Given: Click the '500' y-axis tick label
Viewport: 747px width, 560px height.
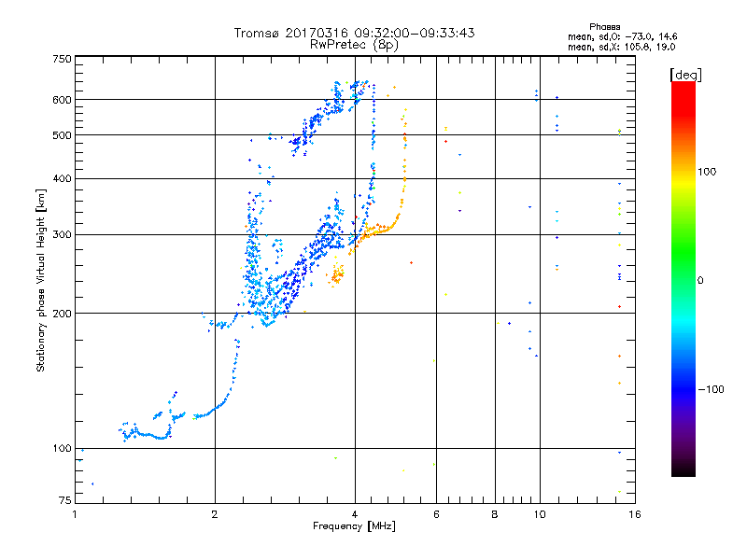Looking at the screenshot, I should pyautogui.click(x=62, y=135).
